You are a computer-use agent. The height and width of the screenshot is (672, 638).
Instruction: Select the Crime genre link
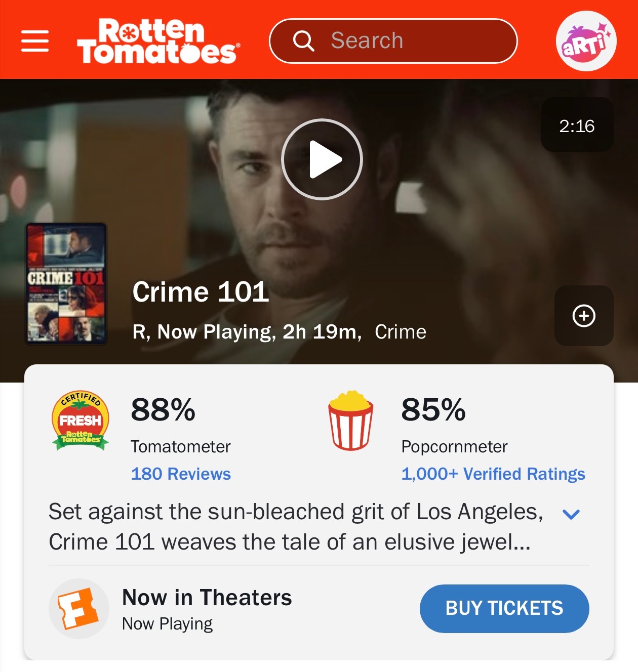[401, 332]
